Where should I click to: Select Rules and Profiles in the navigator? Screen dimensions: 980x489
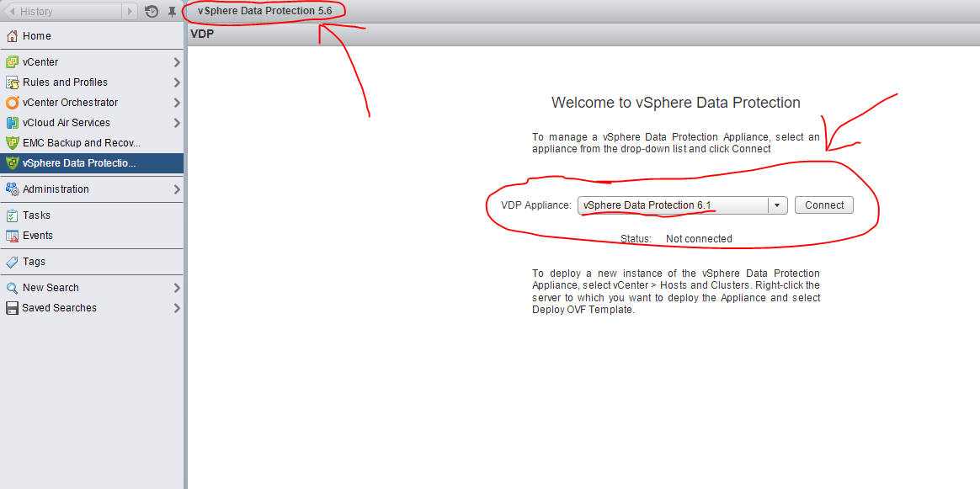coord(92,82)
